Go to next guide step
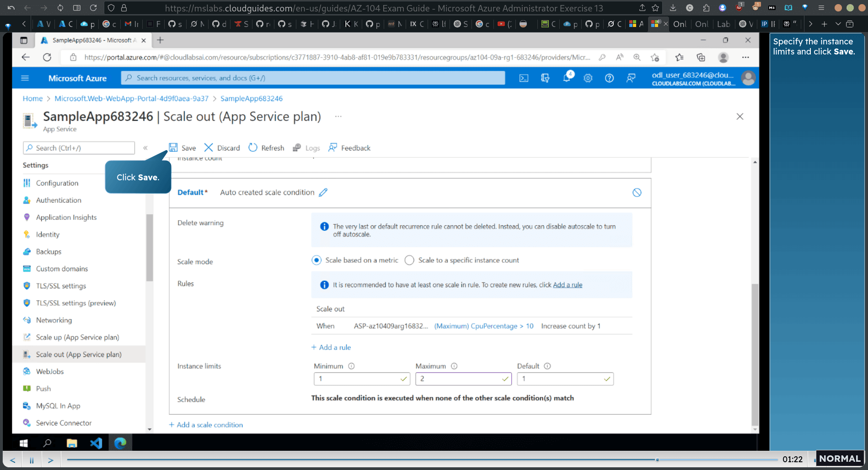 tap(50, 460)
